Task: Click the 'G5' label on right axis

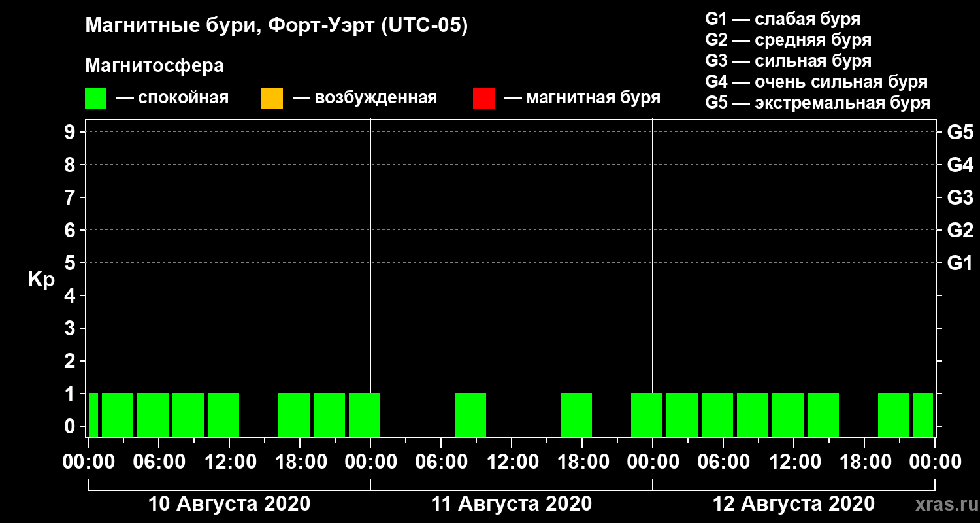Action: 960,132
